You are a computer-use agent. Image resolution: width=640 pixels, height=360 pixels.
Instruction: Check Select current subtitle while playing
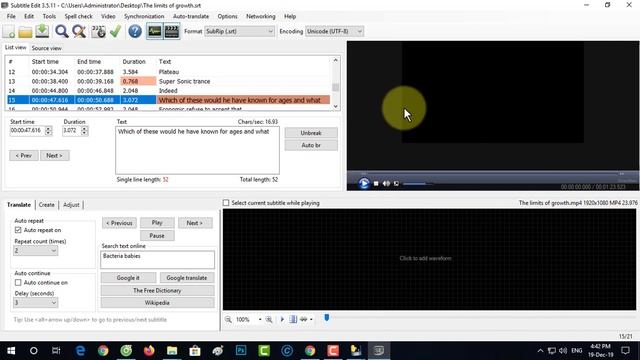pyautogui.click(x=226, y=203)
